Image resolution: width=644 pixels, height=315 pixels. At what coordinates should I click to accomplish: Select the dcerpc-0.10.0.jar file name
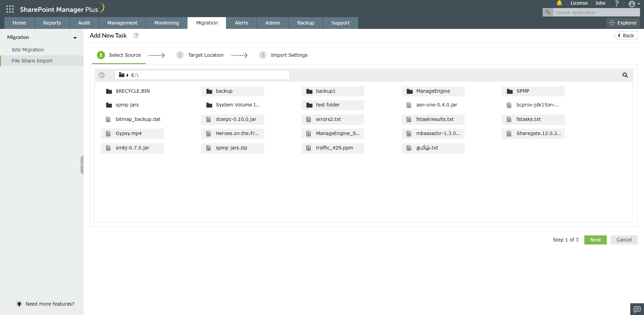236,119
